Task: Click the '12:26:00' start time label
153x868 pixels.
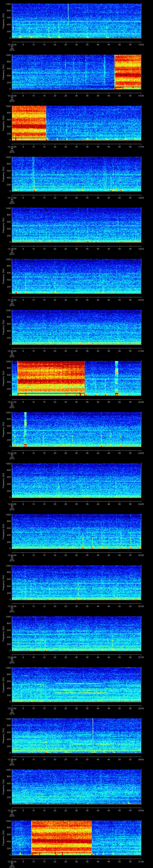Action: 12,657
